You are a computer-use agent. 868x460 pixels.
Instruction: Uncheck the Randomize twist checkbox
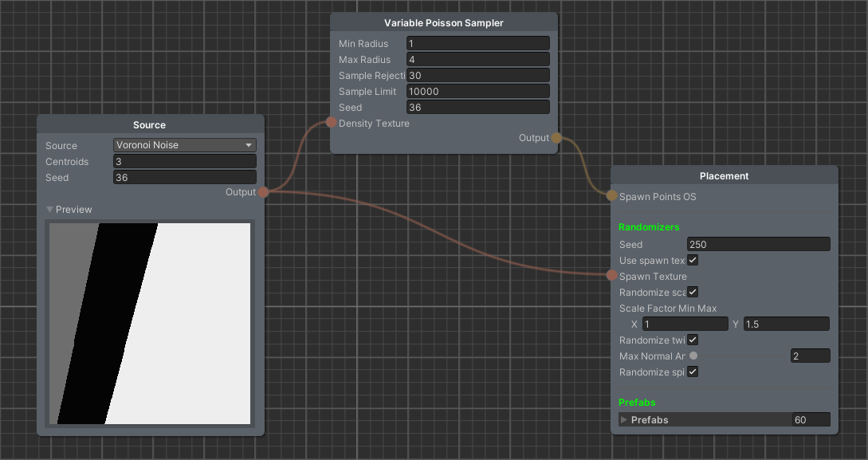(x=693, y=340)
